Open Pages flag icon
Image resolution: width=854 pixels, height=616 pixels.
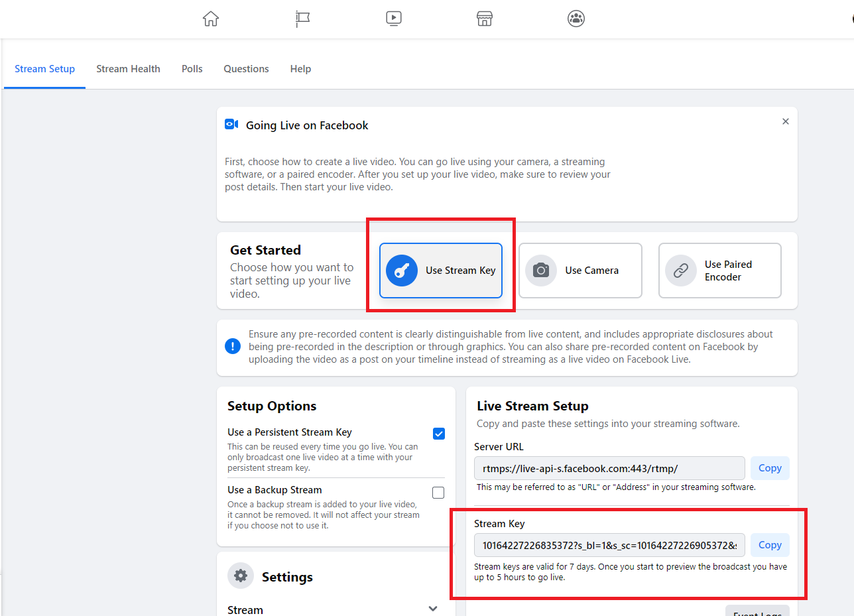point(302,19)
